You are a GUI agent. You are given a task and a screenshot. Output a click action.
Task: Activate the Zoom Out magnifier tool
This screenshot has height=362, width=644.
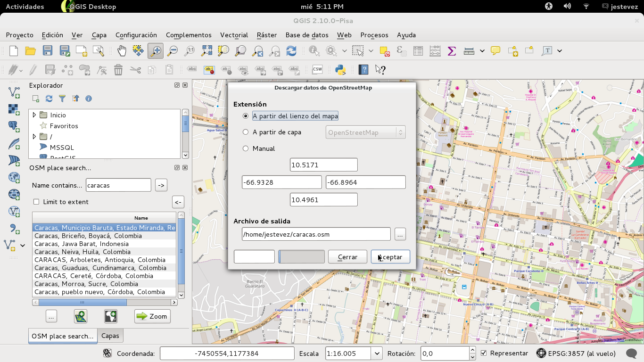point(173,51)
